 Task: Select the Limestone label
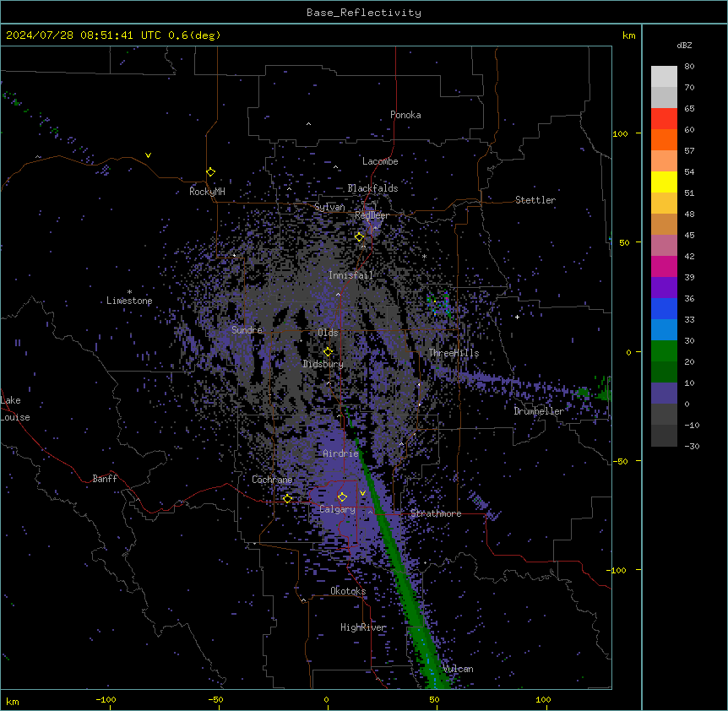pos(129,301)
